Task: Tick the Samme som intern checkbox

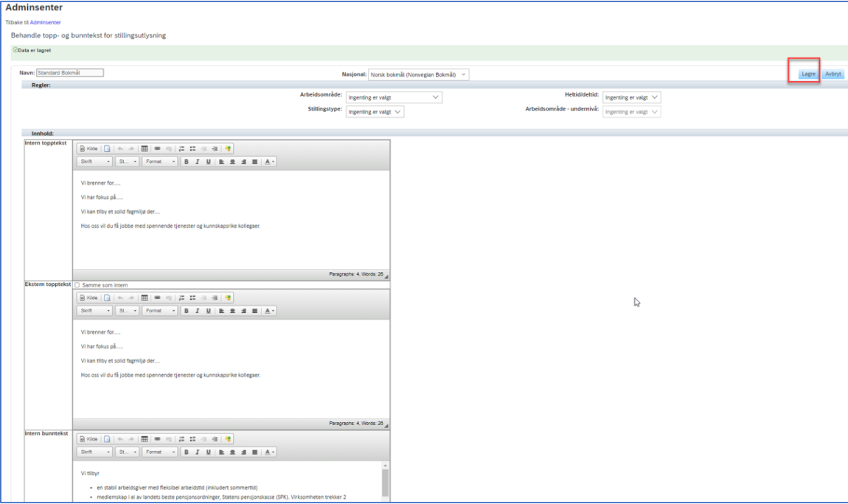Action: 77,285
